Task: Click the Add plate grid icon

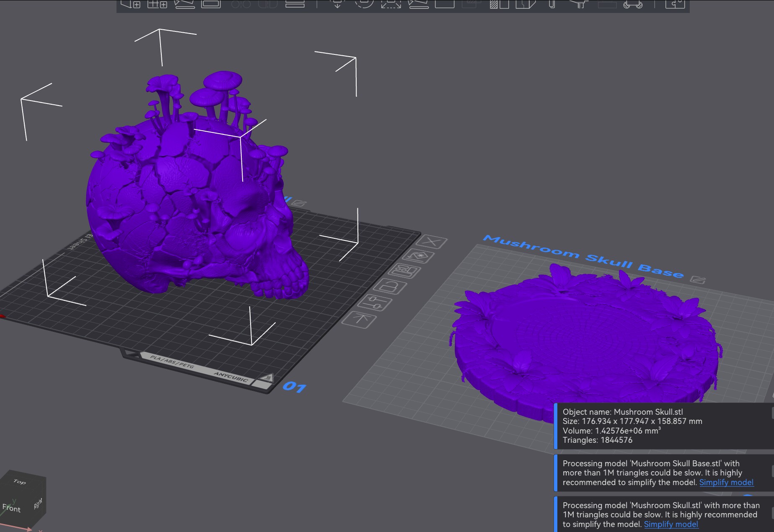Action: [157, 4]
